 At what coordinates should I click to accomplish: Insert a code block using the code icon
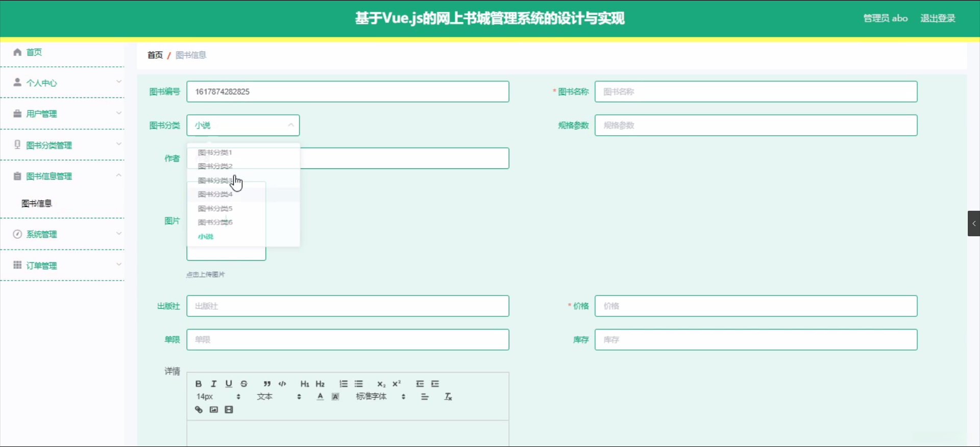pos(282,384)
